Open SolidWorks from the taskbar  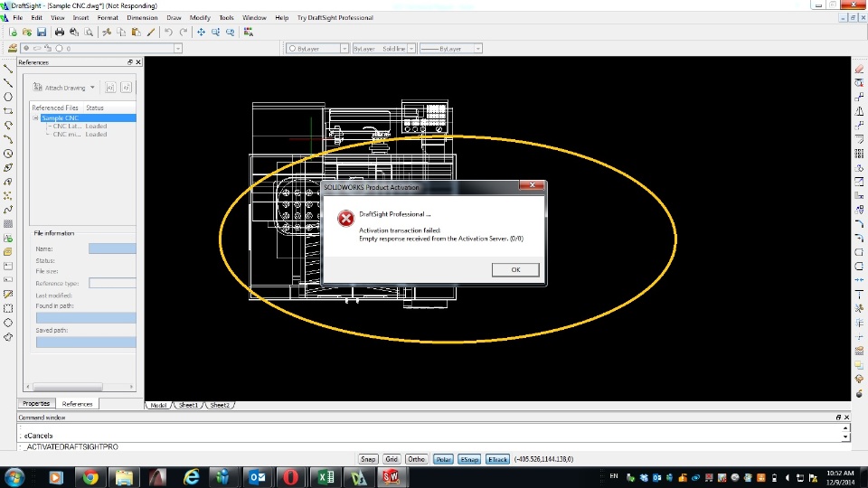point(391,477)
